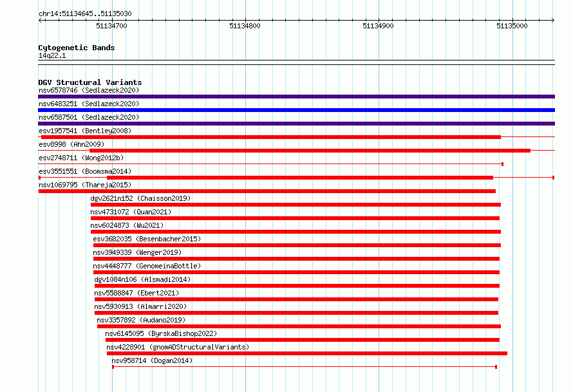Click nsv958714 (Dogan2014) label
This screenshot has width=573, height=392.
pos(152,360)
